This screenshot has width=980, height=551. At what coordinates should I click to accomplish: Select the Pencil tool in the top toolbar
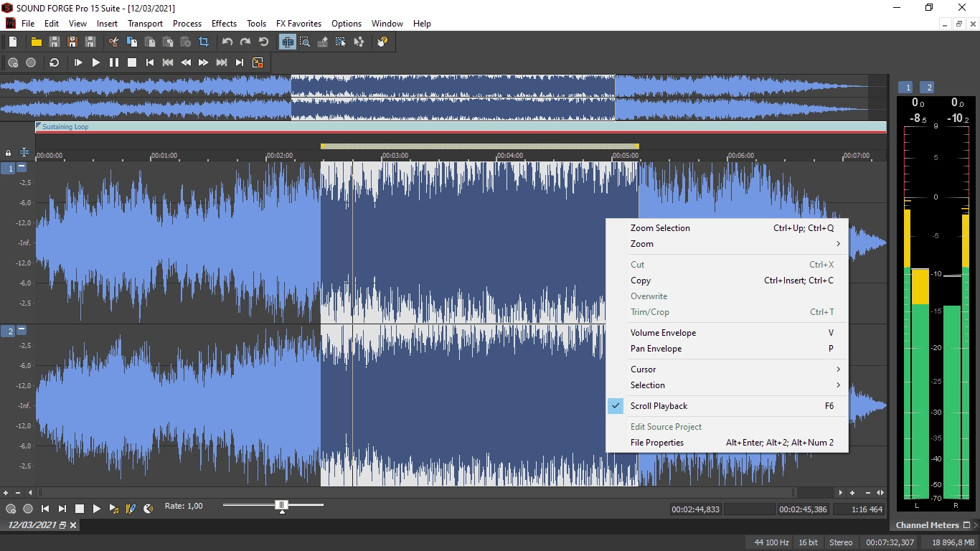323,42
